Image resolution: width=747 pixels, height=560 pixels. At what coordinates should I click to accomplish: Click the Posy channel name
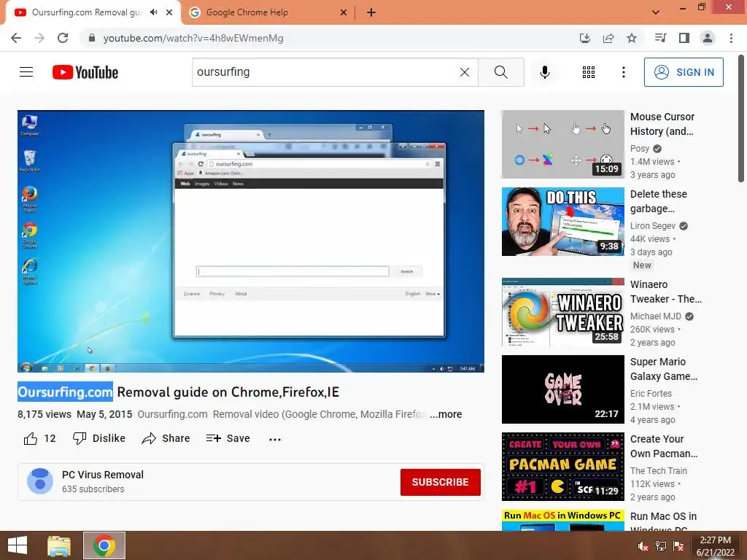(640, 149)
